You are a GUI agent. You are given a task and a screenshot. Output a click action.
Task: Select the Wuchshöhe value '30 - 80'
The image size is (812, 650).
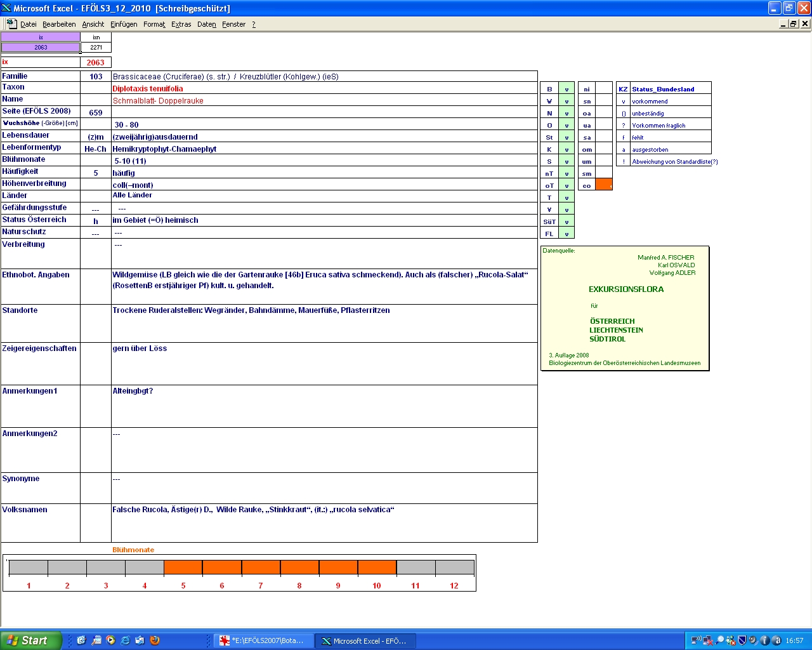click(324, 124)
